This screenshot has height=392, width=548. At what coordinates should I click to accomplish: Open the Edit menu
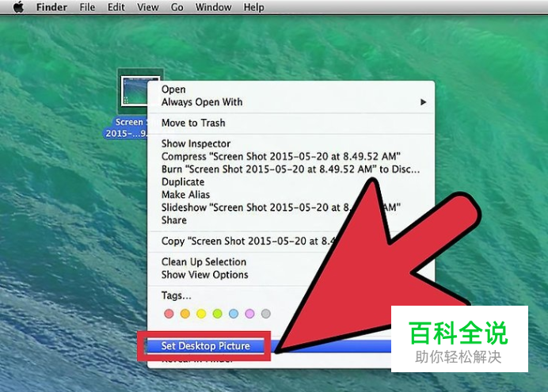click(x=116, y=7)
